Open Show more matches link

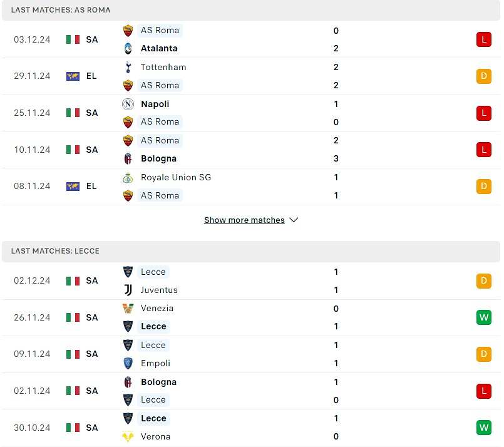click(244, 220)
